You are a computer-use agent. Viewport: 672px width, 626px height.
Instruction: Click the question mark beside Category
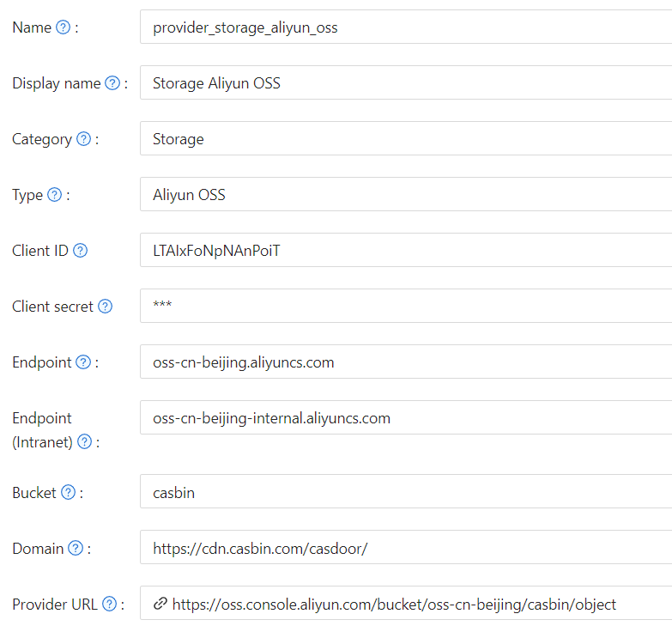[x=83, y=139]
